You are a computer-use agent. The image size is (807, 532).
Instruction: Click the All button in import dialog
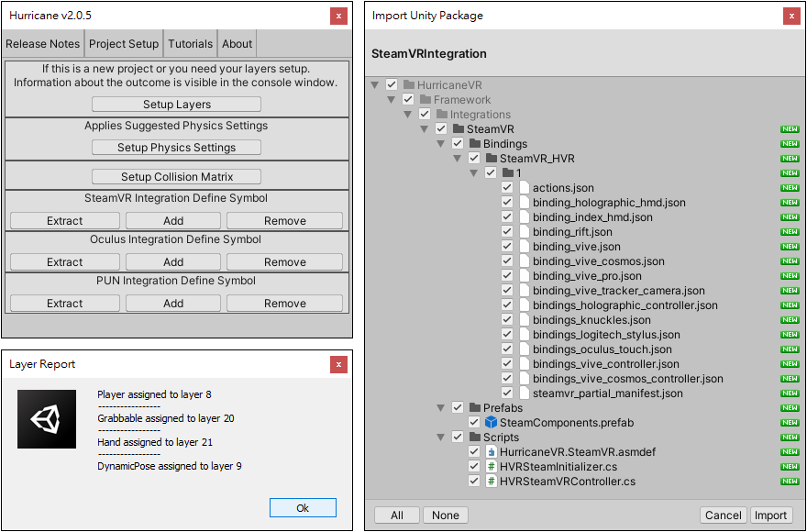click(397, 515)
